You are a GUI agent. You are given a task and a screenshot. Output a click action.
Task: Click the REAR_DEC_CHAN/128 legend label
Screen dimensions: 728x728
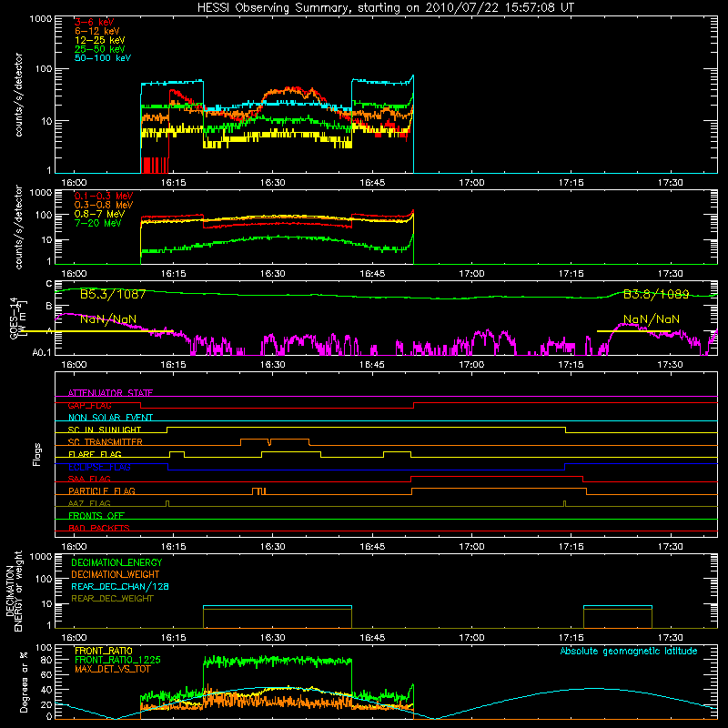(x=120, y=586)
